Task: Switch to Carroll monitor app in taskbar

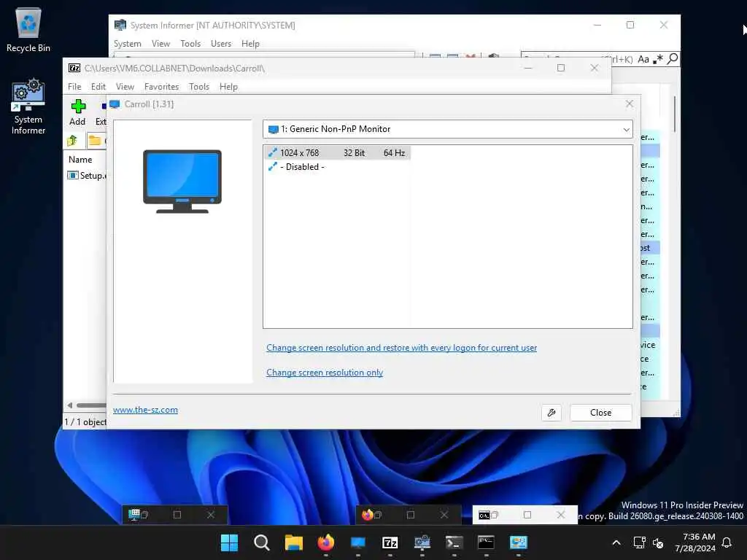Action: point(357,542)
